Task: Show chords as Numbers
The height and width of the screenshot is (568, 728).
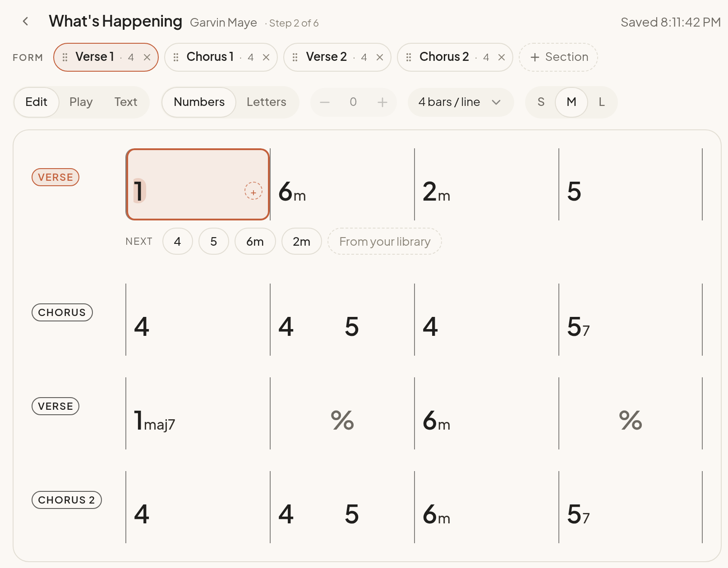Action: 199,102
